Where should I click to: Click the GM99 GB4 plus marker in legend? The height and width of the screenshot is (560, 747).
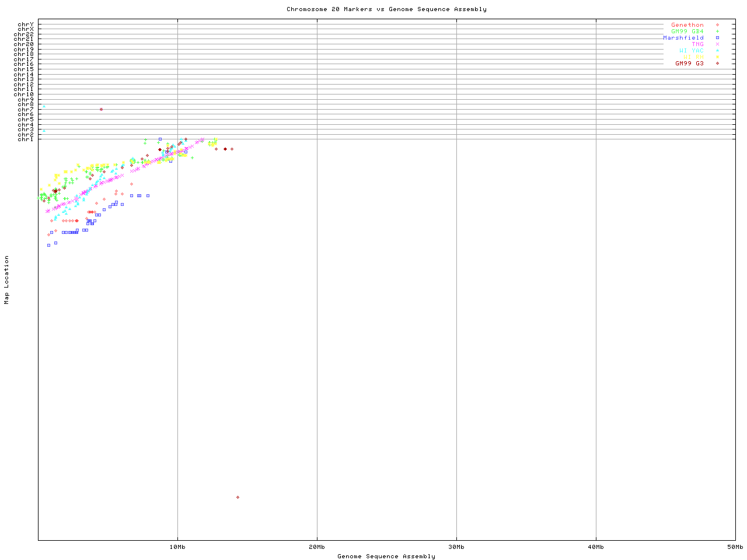coord(717,32)
